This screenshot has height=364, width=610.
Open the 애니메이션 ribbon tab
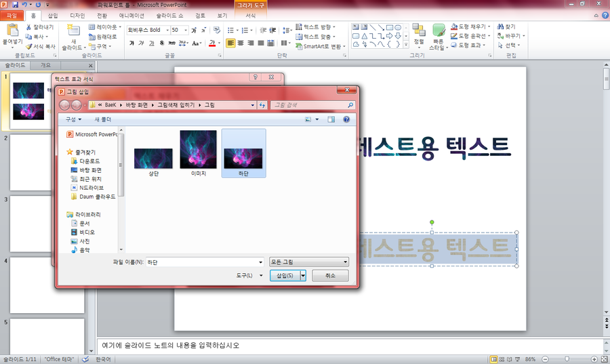pos(131,16)
